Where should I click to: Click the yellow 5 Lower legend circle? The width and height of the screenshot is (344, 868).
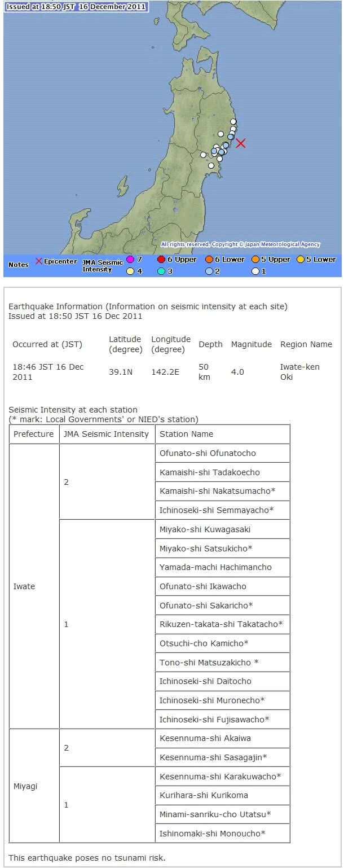click(301, 260)
